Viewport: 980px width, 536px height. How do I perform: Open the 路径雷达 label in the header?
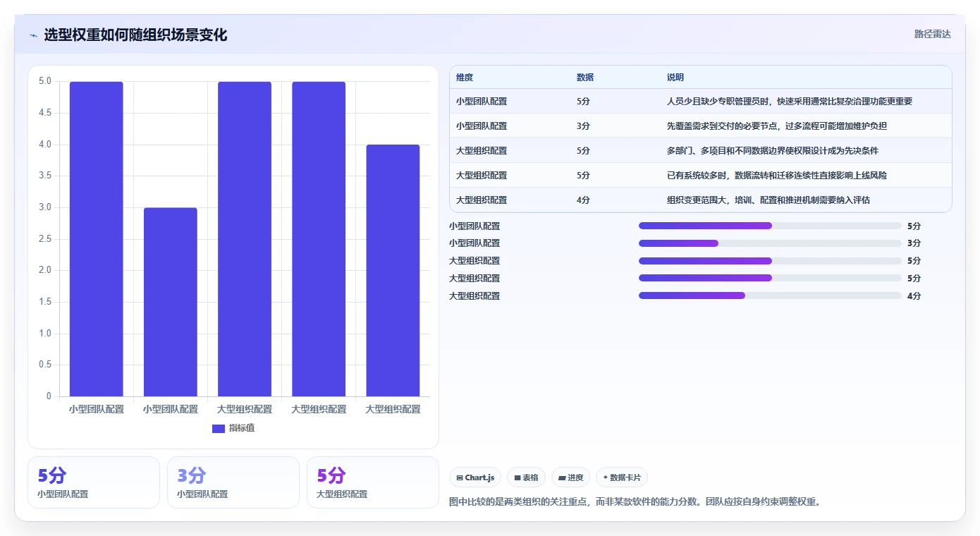click(932, 34)
